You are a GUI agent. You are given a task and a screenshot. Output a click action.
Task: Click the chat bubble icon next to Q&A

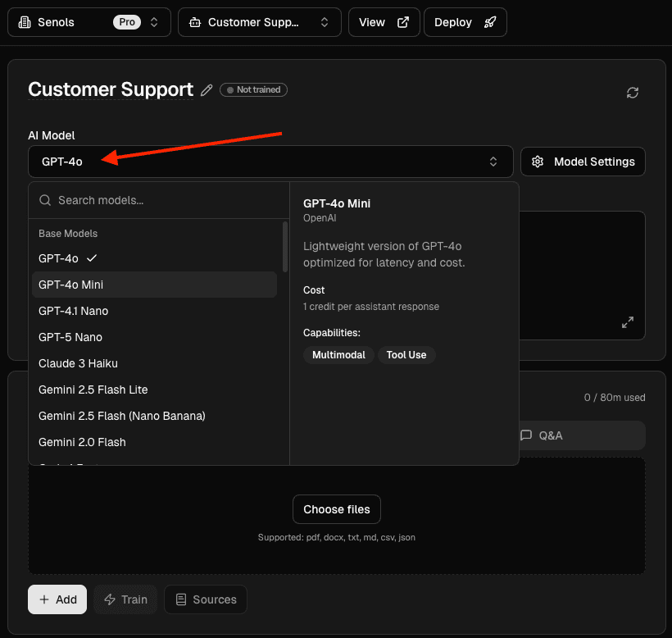525,435
